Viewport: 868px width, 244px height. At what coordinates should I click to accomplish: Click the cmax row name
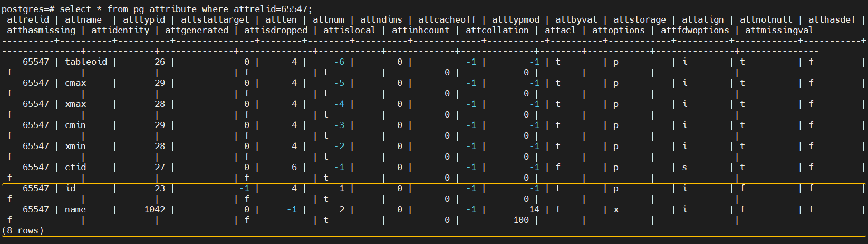(x=75, y=83)
